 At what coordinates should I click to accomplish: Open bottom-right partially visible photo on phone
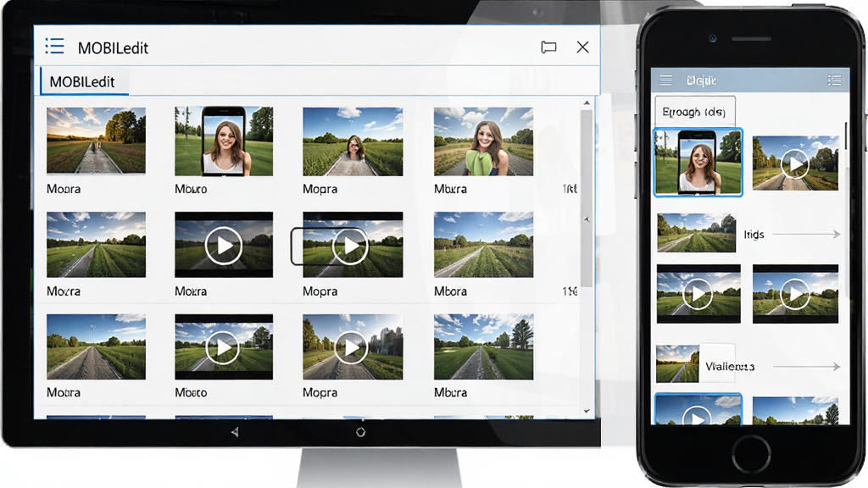(795, 411)
